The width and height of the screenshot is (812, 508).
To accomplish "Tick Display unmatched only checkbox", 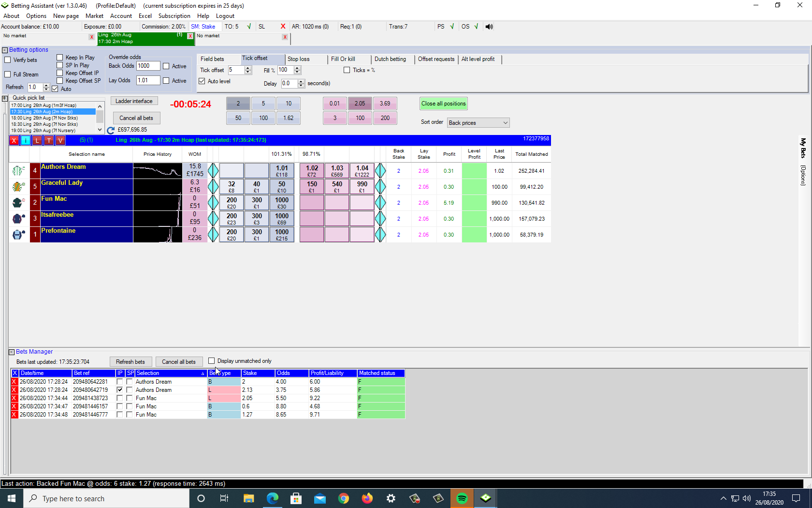I will click(x=212, y=361).
